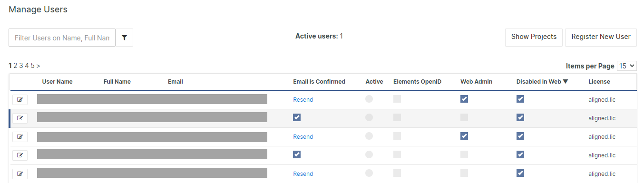
Task: Click edit icon in fourth user row
Action: (x=20, y=155)
